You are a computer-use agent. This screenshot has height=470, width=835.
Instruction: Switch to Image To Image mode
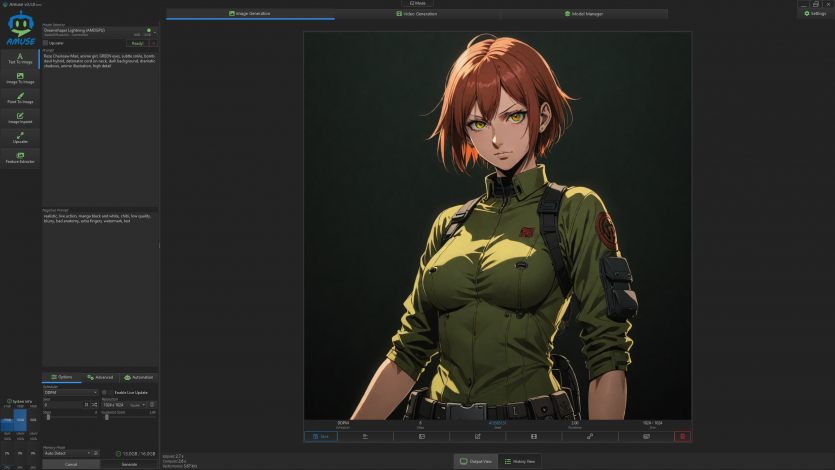click(20, 78)
